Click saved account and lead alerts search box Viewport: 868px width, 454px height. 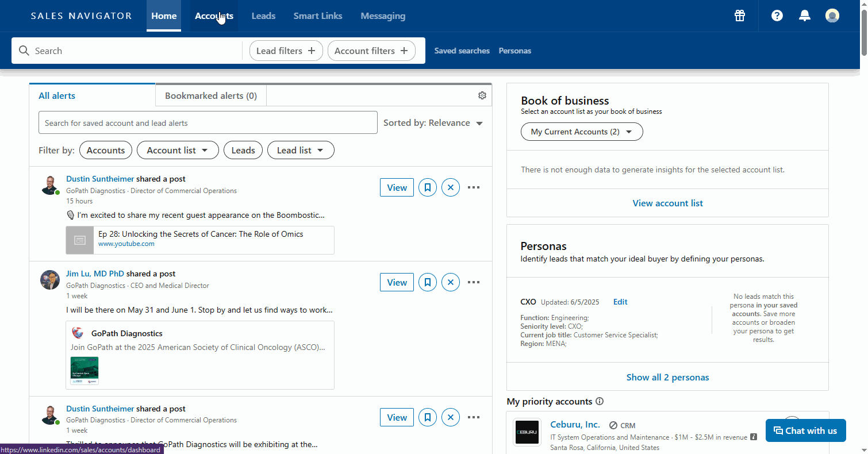coord(208,122)
